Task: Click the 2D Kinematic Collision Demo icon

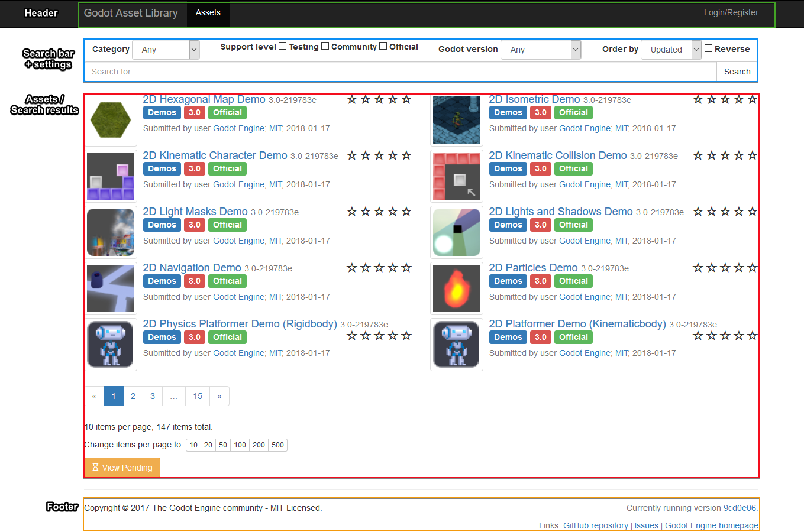Action: click(x=456, y=176)
